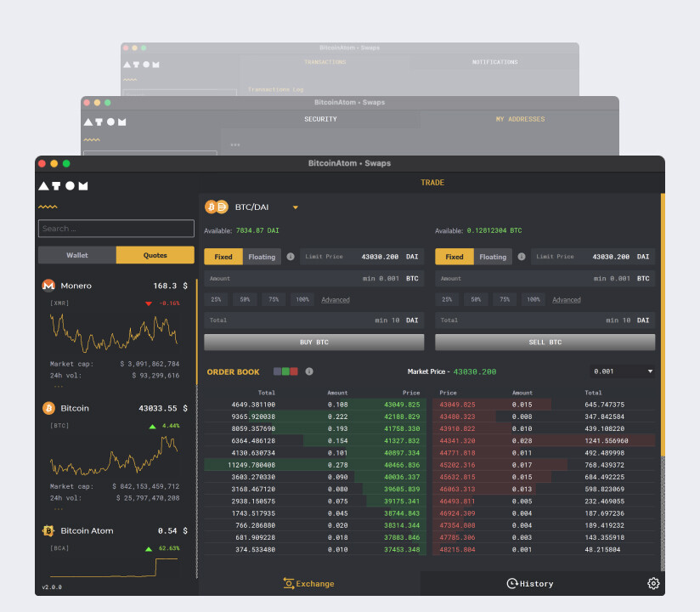Click the Monero coin icon
The width and height of the screenshot is (700, 612).
click(48, 286)
